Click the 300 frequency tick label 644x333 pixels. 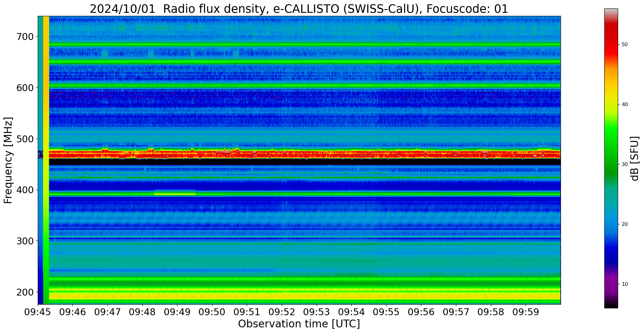coord(25,241)
